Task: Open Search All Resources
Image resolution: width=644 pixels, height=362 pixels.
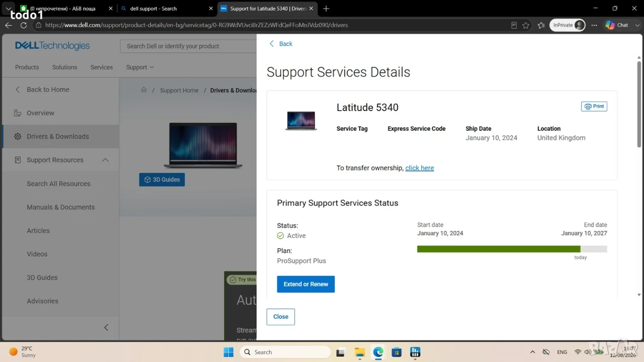Action: (x=58, y=184)
